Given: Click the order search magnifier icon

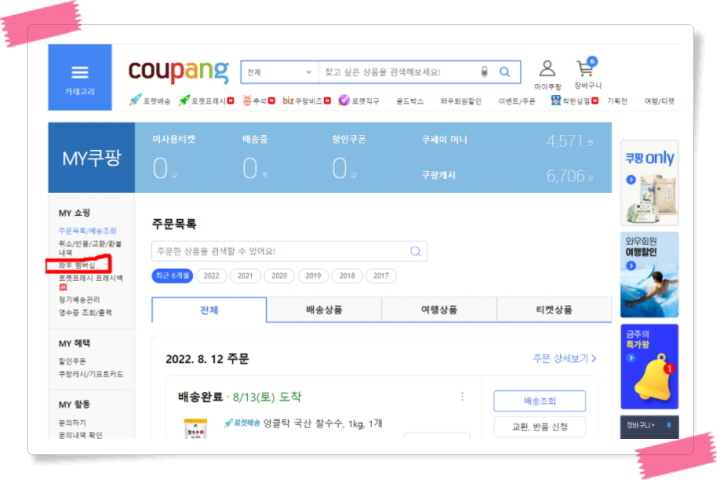Looking at the screenshot, I should tap(415, 251).
